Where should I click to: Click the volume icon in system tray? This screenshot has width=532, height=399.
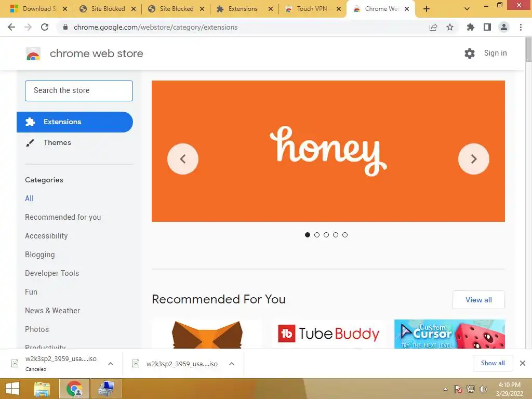click(483, 389)
